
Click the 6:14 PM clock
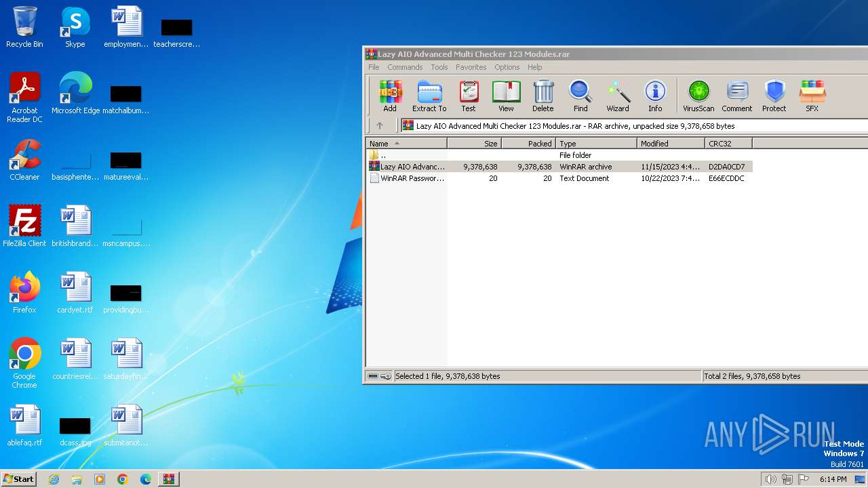click(x=833, y=479)
